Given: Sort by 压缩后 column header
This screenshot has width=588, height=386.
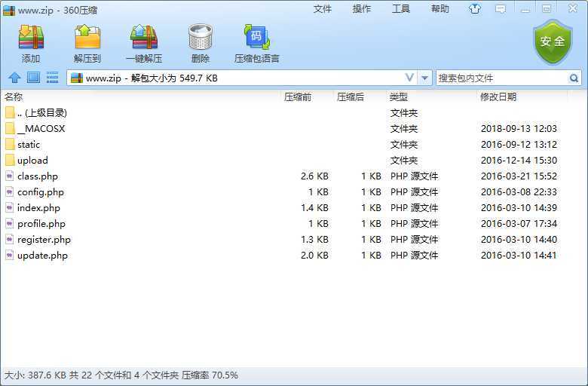Looking at the screenshot, I should (x=351, y=97).
